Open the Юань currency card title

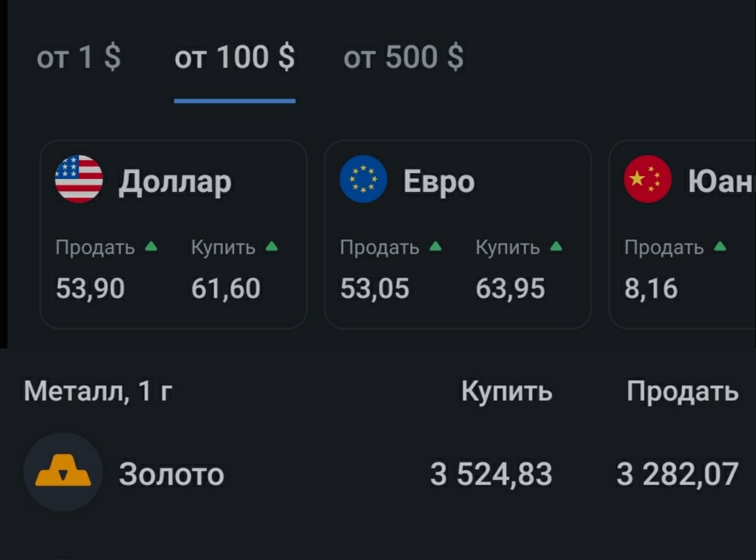[720, 182]
